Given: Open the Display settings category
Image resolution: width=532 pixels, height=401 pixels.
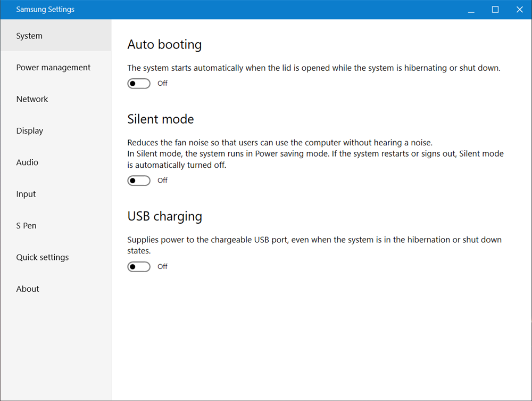Looking at the screenshot, I should (x=30, y=131).
